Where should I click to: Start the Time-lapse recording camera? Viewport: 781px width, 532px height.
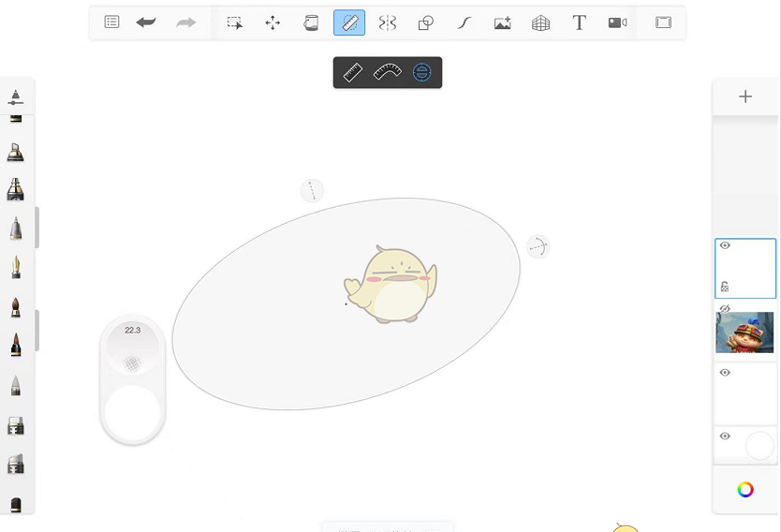(617, 22)
